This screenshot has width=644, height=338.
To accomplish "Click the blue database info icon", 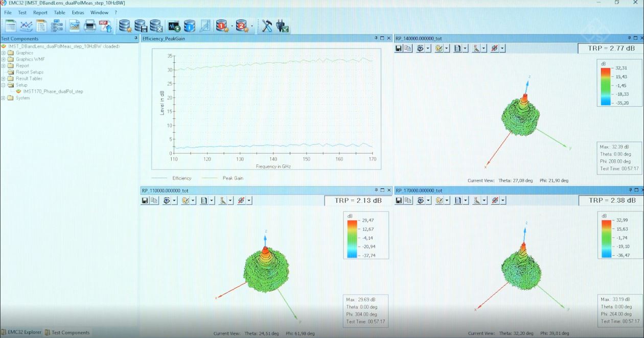I will pyautogui.click(x=189, y=26).
